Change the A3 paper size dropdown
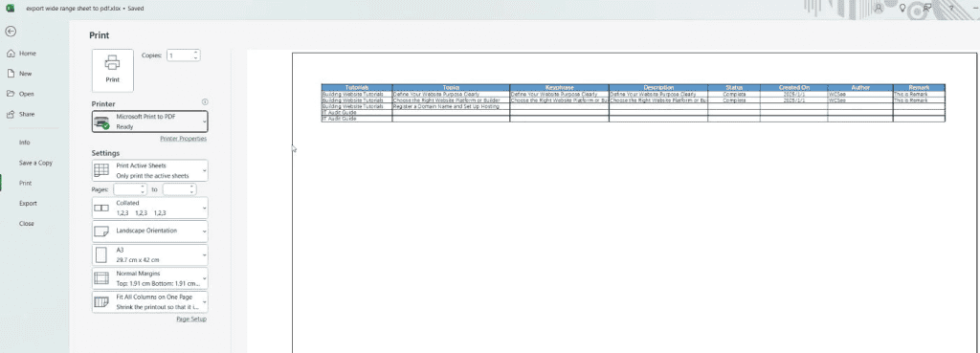Viewport: 980px width, 353px height. click(x=150, y=254)
